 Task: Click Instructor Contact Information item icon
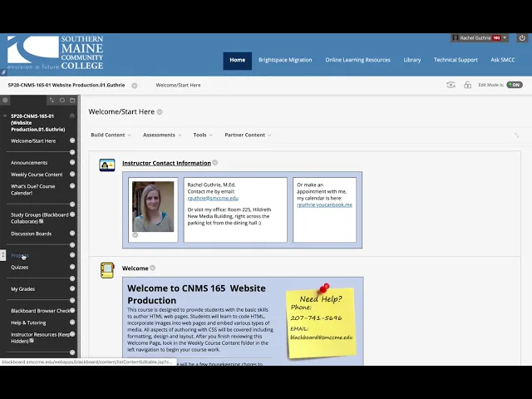[107, 165]
